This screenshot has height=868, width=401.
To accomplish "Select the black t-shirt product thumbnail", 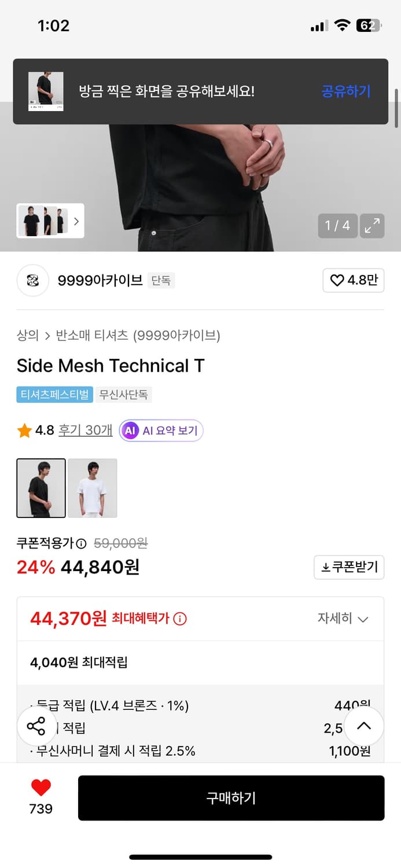I will 41,488.
